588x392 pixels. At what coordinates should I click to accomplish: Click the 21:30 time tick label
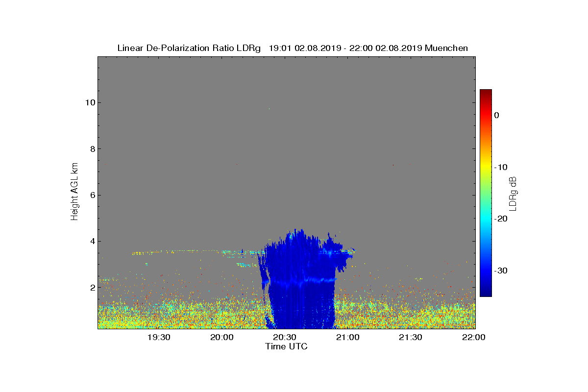(x=411, y=337)
